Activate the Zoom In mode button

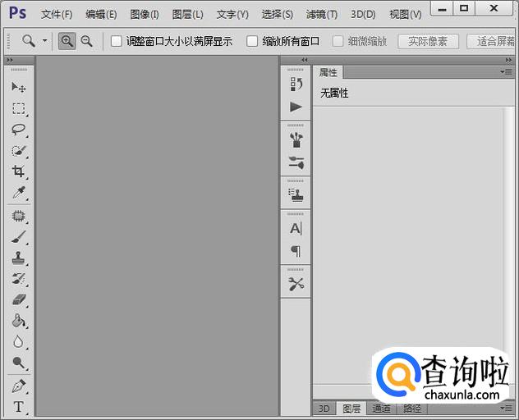[x=67, y=41]
